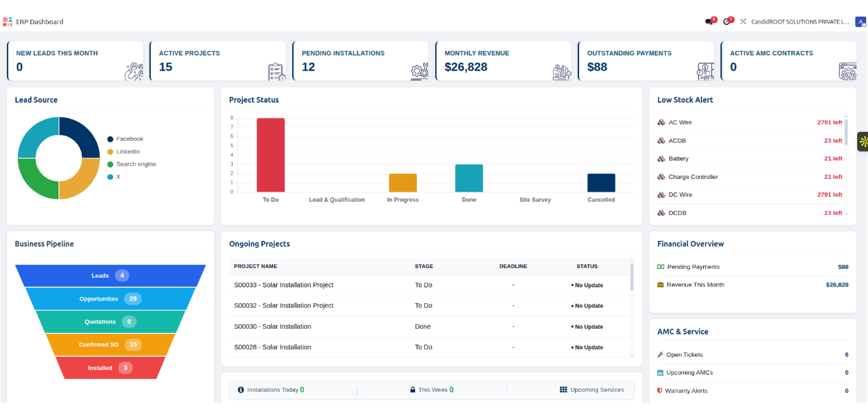Click the DEADLINE column header
This screenshot has height=416, width=868.
tap(513, 266)
